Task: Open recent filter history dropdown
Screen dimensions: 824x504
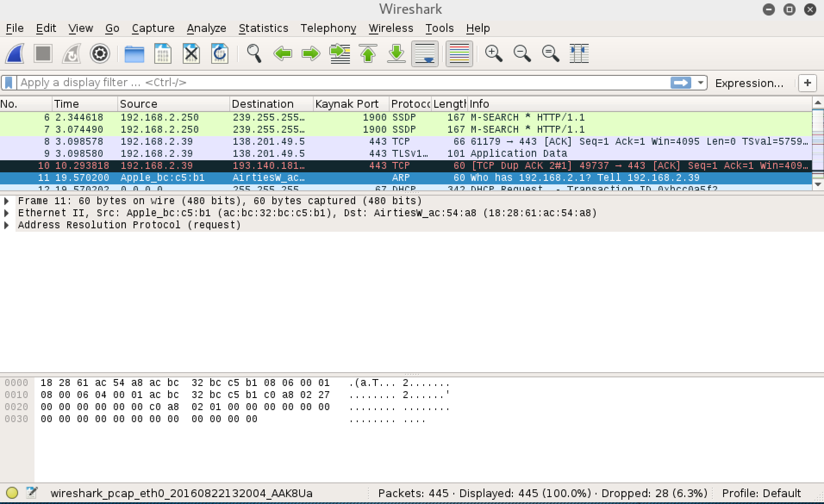Action: pyautogui.click(x=700, y=82)
